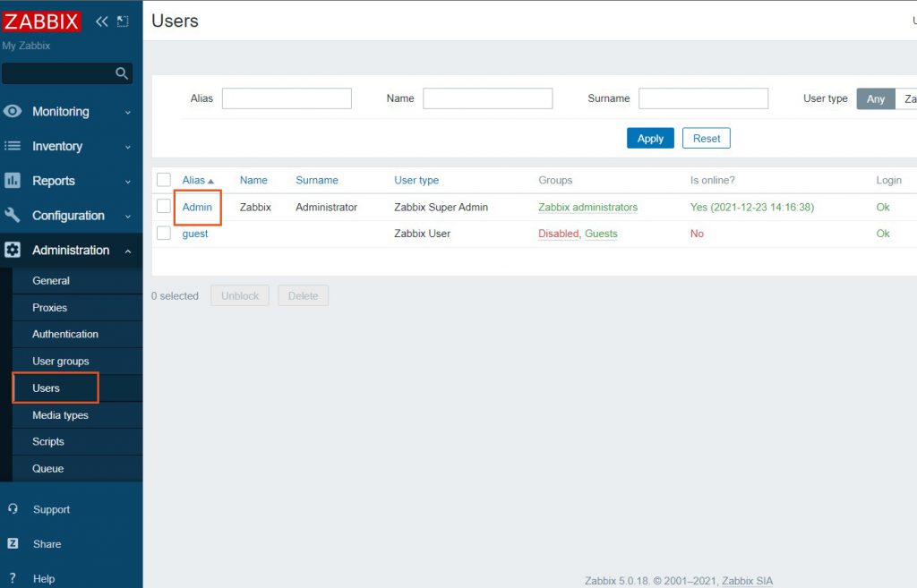Open the Authentication submenu item
This screenshot has height=588, width=917.
click(77, 335)
